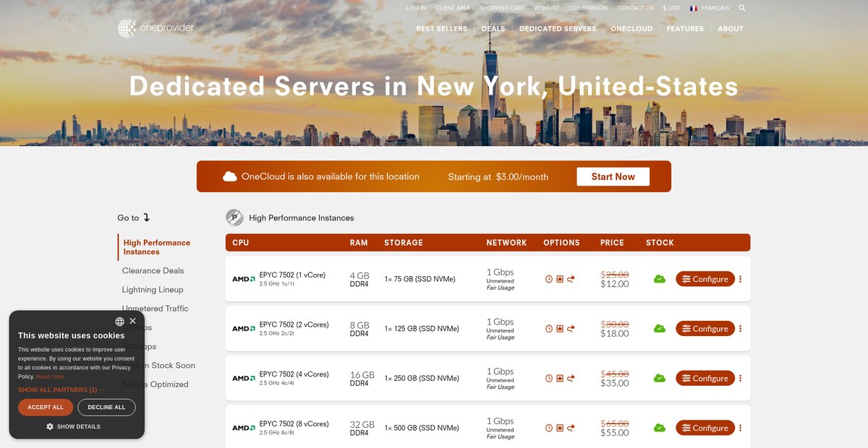
Task: Open the cookie policy Read more link
Action: [x=50, y=376]
